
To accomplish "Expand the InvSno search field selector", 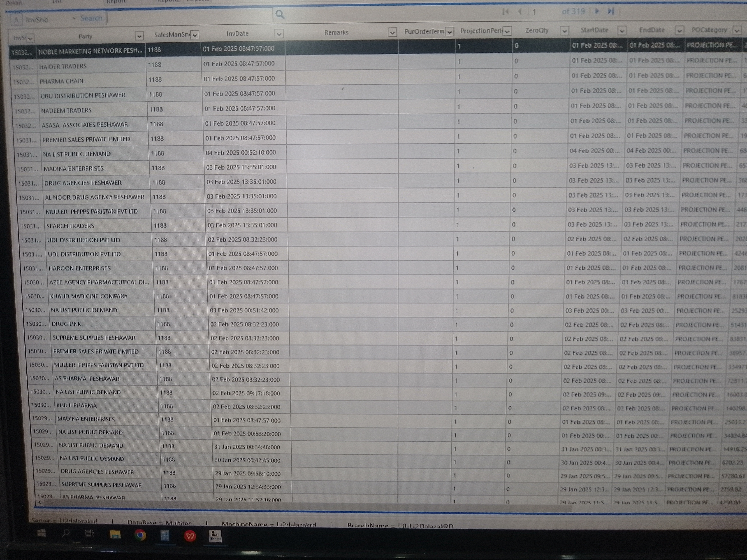I will point(74,19).
